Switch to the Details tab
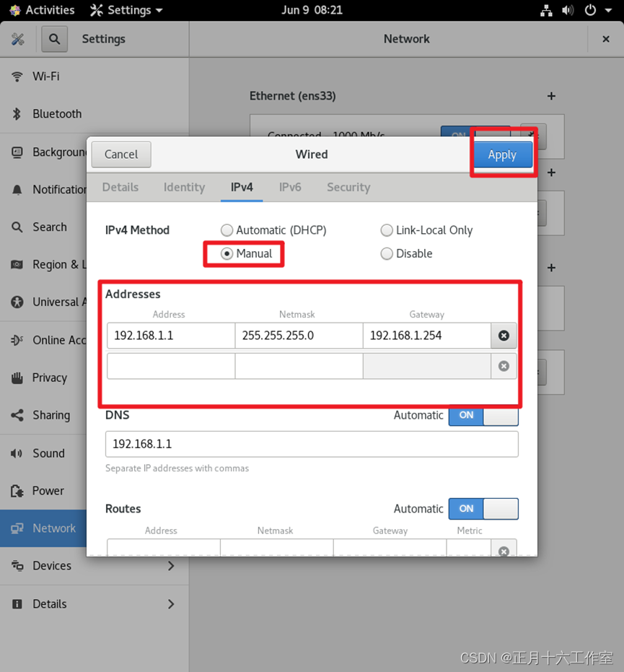Image resolution: width=624 pixels, height=672 pixels. tap(120, 187)
